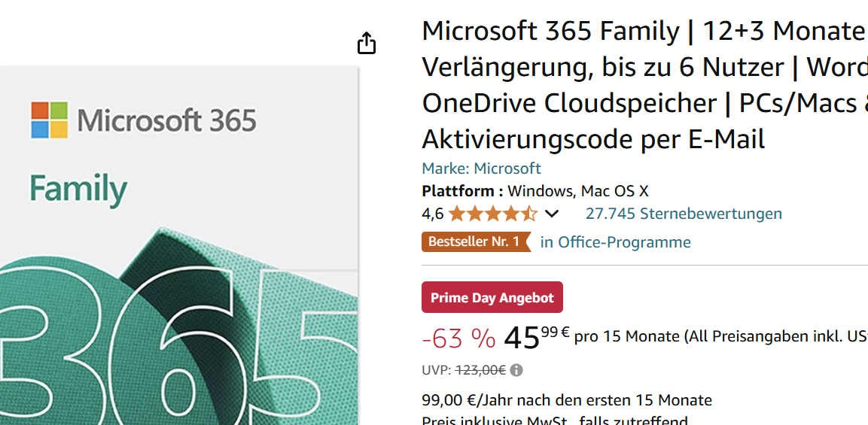Open the Marke: Microsoft brand link
Image resolution: width=868 pixels, height=425 pixels.
tap(481, 168)
